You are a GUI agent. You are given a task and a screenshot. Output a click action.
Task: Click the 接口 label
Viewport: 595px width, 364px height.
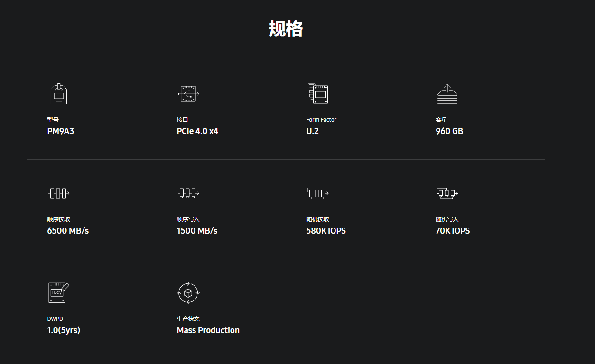183,120
